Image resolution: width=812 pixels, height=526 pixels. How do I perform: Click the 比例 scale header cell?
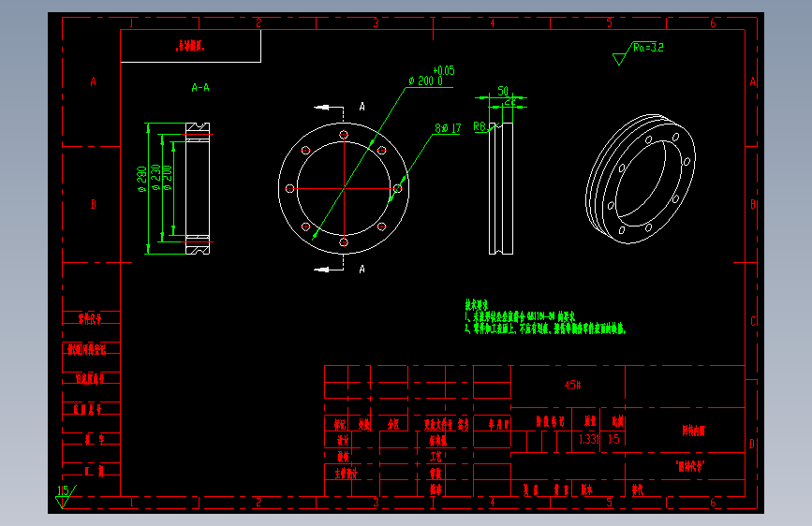(617, 421)
